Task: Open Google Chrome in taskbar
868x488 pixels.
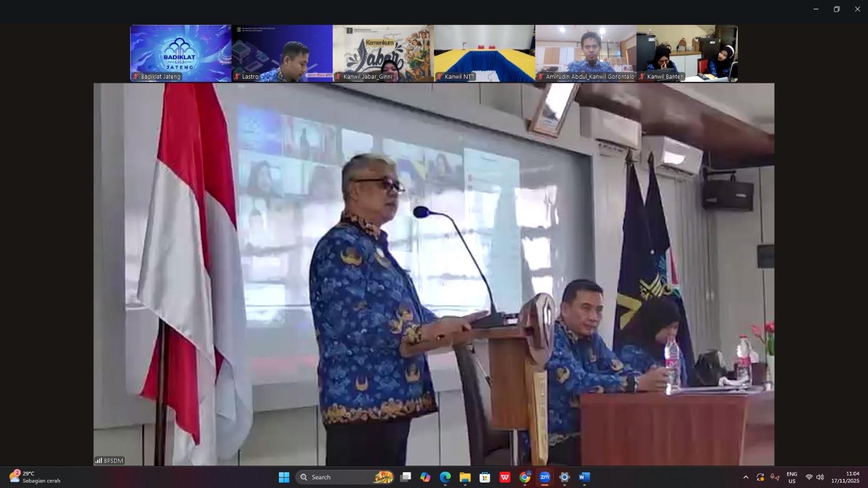Action: (525, 477)
